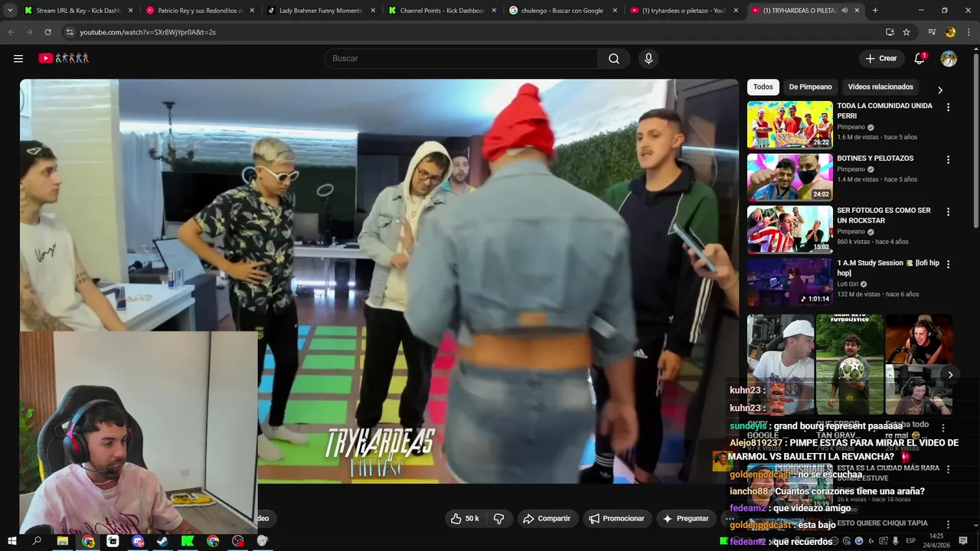Open Lofi Girl channel link

tap(848, 284)
